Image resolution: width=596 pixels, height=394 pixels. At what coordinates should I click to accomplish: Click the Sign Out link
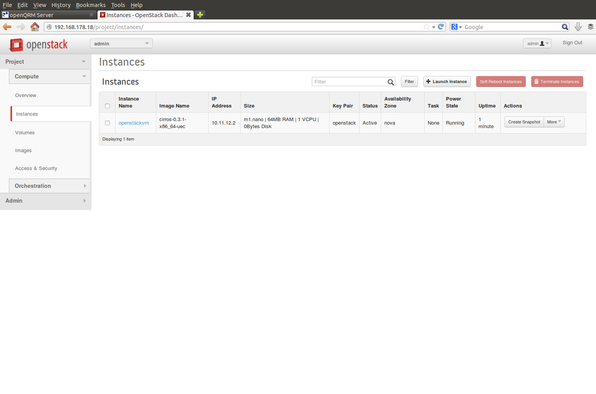(572, 43)
